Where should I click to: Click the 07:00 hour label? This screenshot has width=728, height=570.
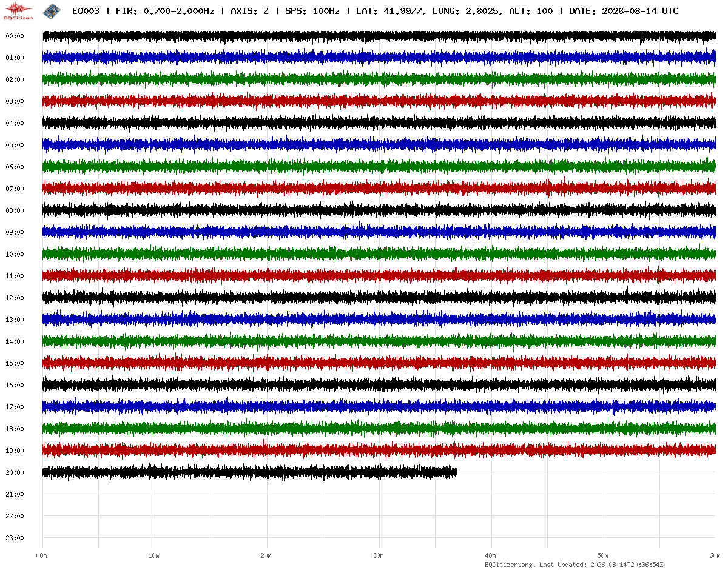15,189
